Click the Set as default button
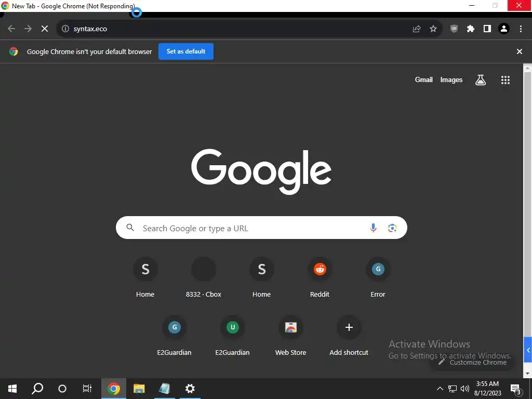The width and height of the screenshot is (532, 399). 186,51
